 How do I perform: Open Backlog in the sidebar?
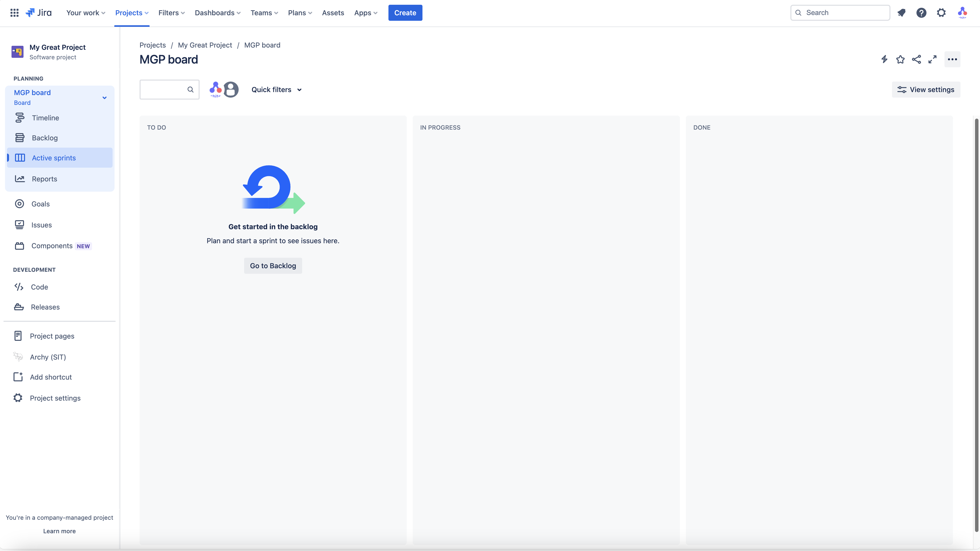45,138
